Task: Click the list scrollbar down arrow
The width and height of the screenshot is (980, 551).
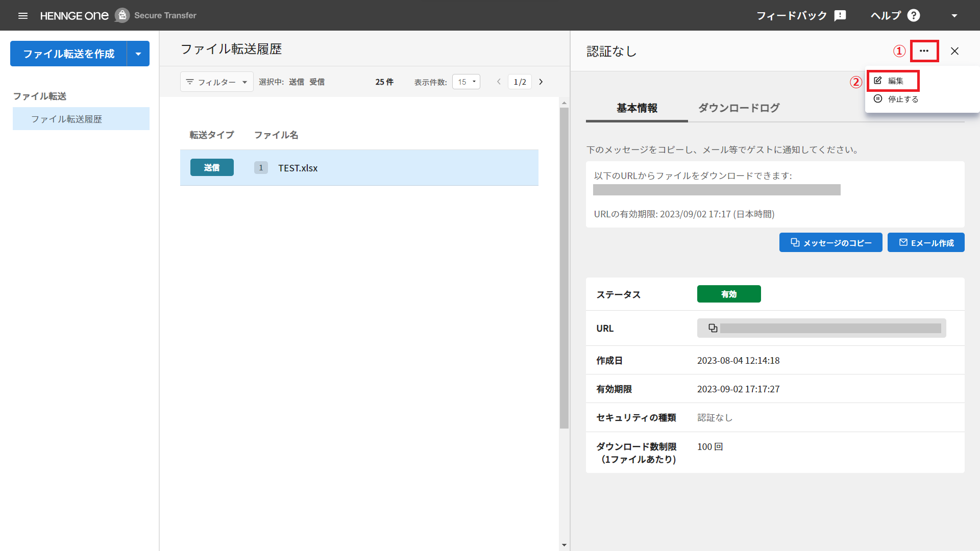Action: (x=564, y=545)
